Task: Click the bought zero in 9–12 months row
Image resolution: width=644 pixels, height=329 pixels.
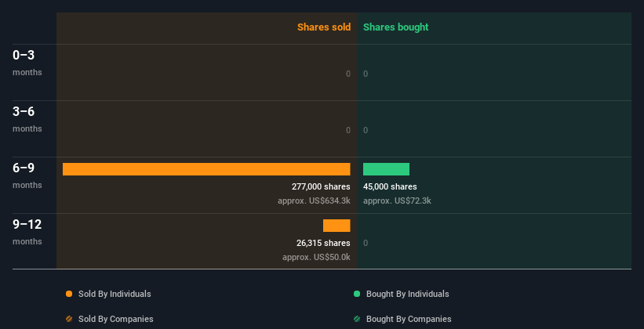Action: coord(366,243)
